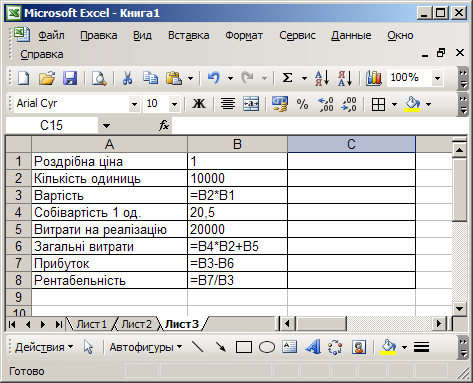Open the formatting fill color dropdown arrow
Viewport: 473px width, 383px height.
tap(428, 104)
